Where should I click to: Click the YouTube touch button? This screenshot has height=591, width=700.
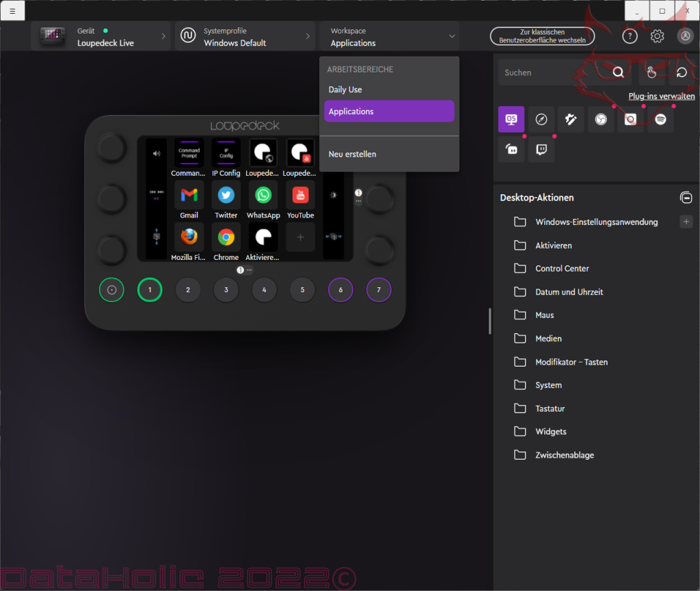click(x=301, y=195)
